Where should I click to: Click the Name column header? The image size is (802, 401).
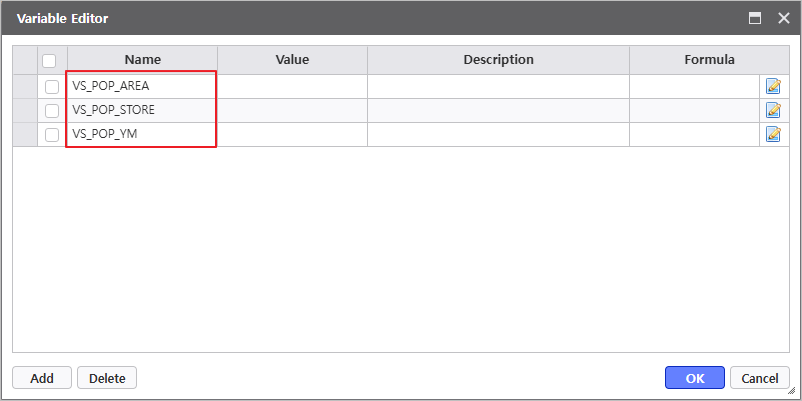(x=142, y=60)
